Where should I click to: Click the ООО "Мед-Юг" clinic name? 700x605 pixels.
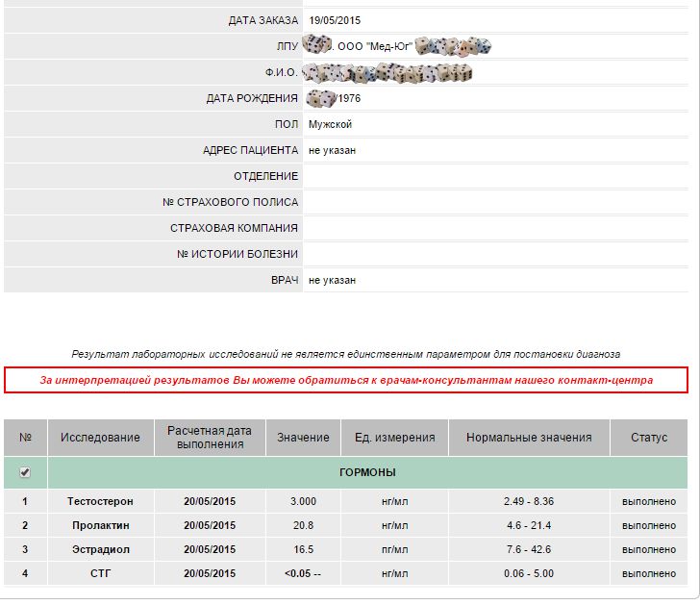375,46
